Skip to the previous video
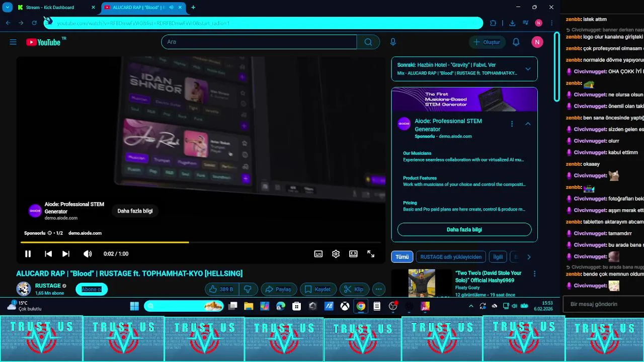Viewport: 644px width, 362px height. [48, 254]
